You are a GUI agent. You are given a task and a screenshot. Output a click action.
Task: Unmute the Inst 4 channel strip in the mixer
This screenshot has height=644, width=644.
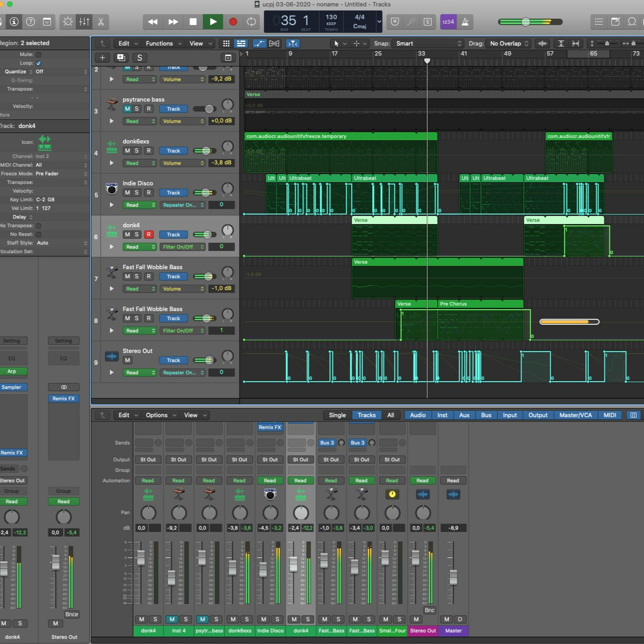click(x=172, y=619)
